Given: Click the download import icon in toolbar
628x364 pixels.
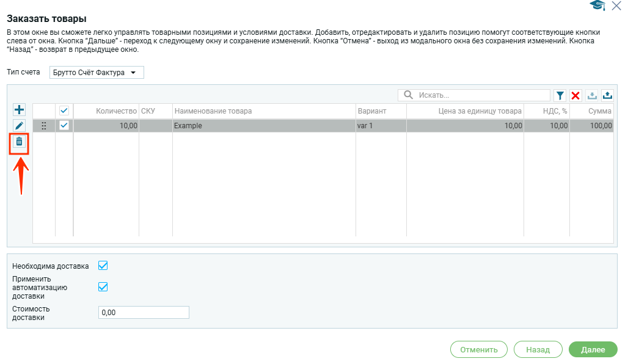Looking at the screenshot, I should [591, 95].
